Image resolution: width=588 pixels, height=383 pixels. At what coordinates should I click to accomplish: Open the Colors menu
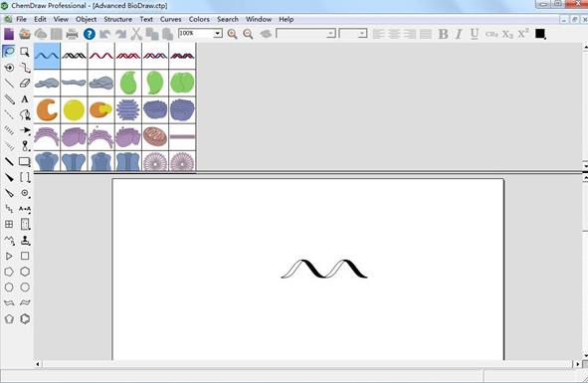tap(199, 19)
